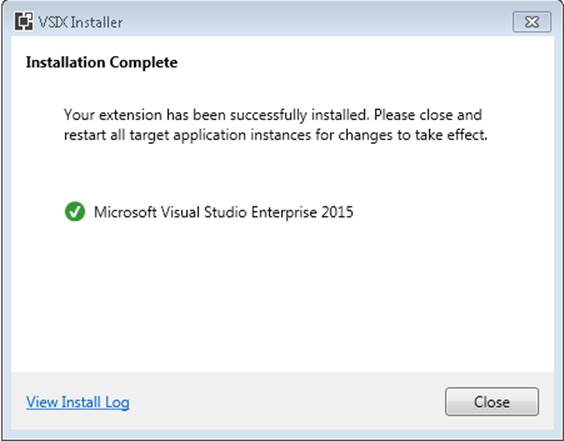
Task: Click the word 'Complete' in the heading
Action: tap(144, 63)
